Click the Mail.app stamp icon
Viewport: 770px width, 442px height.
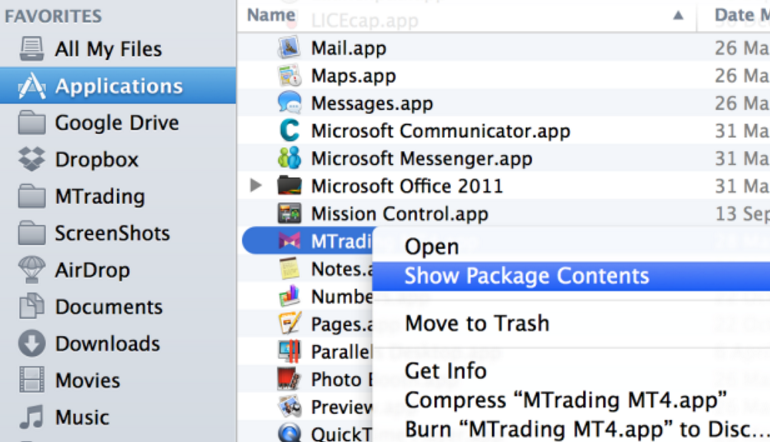(289, 48)
